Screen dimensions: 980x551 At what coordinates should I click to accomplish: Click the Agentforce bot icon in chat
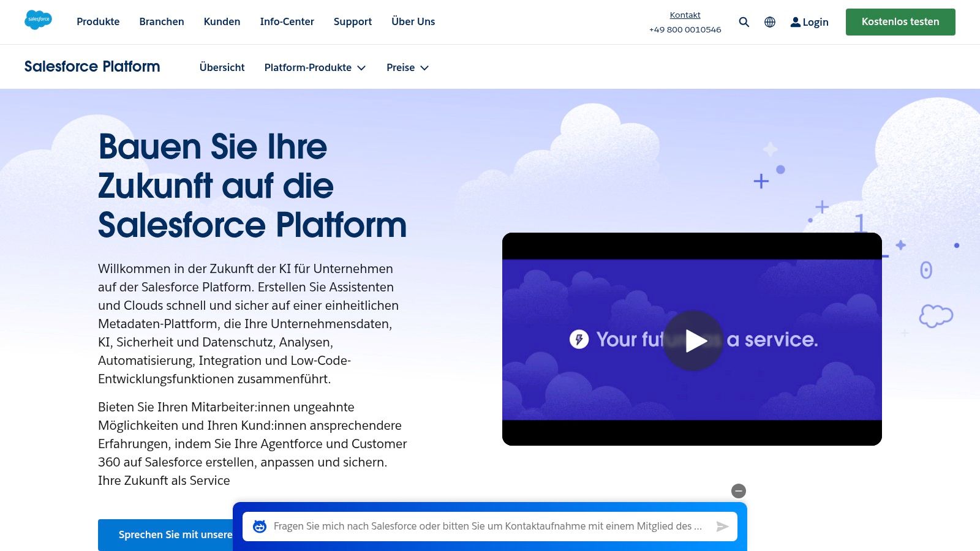tap(260, 527)
